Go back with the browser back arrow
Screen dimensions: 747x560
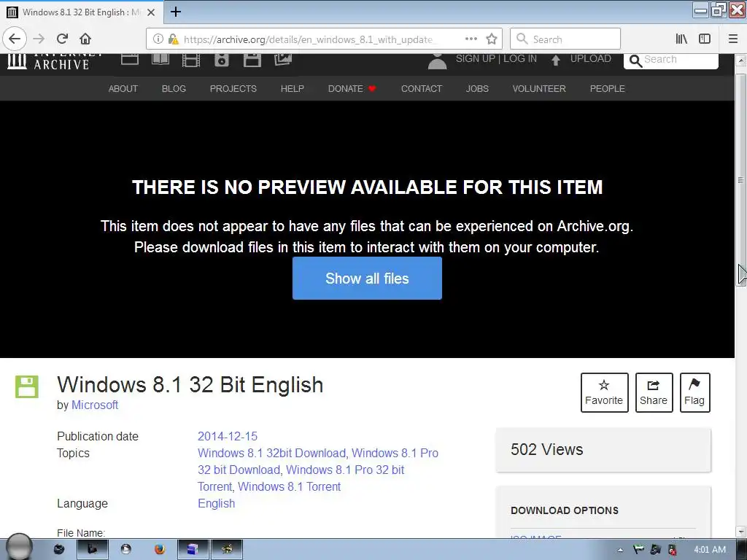click(x=15, y=39)
